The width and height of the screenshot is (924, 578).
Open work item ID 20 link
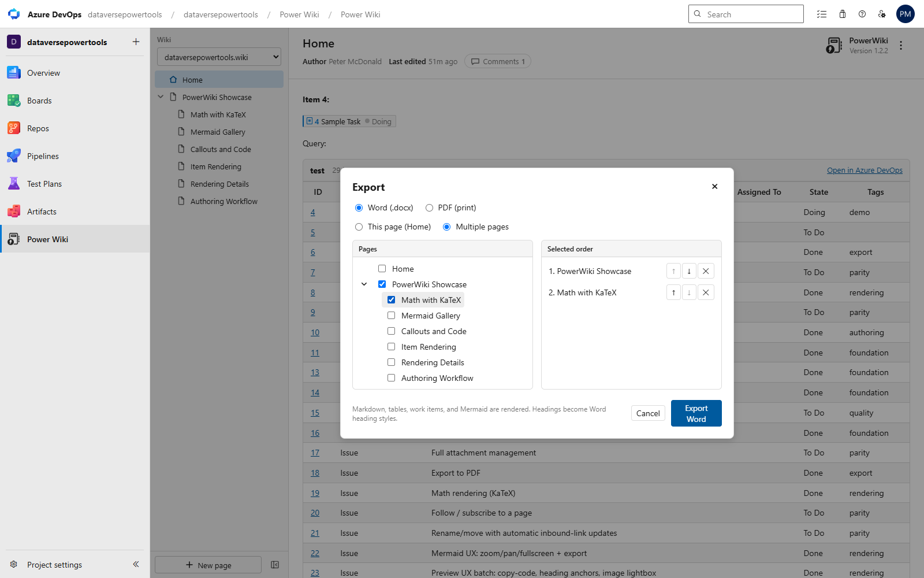pos(315,513)
